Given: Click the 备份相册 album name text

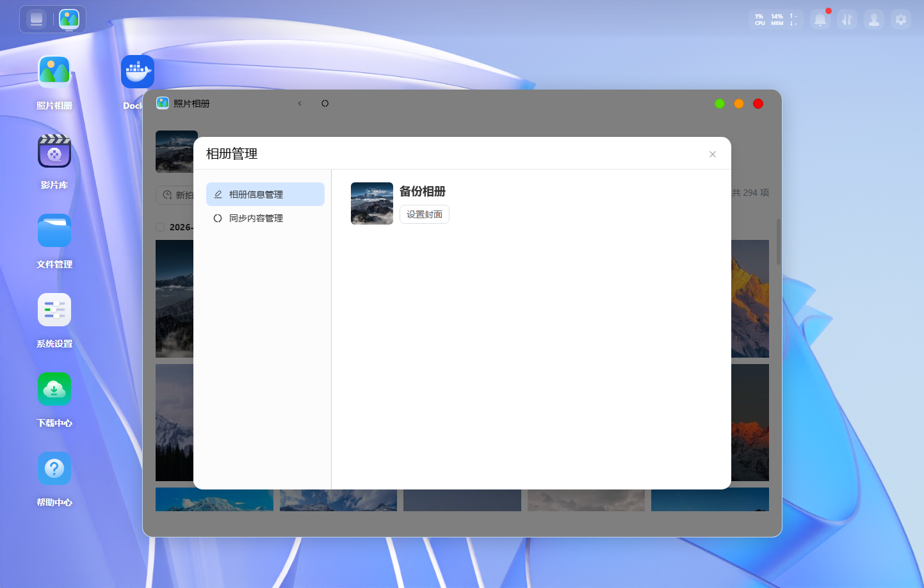Looking at the screenshot, I should [423, 191].
